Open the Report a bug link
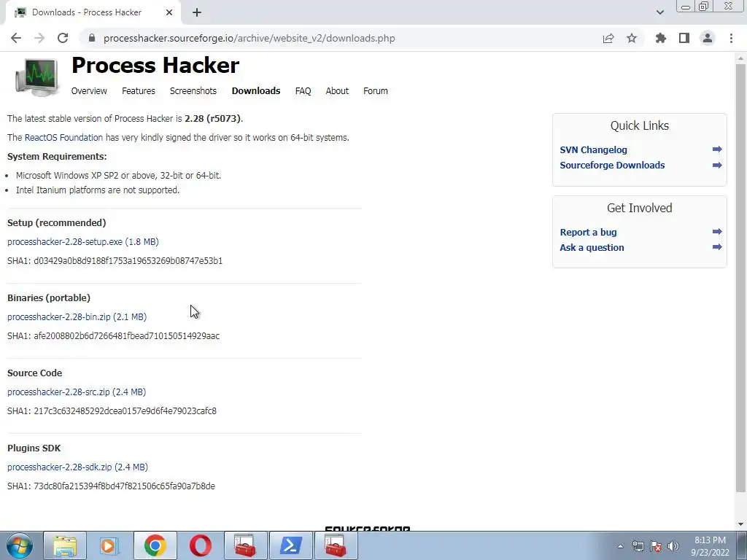This screenshot has height=560, width=747. pyautogui.click(x=588, y=233)
